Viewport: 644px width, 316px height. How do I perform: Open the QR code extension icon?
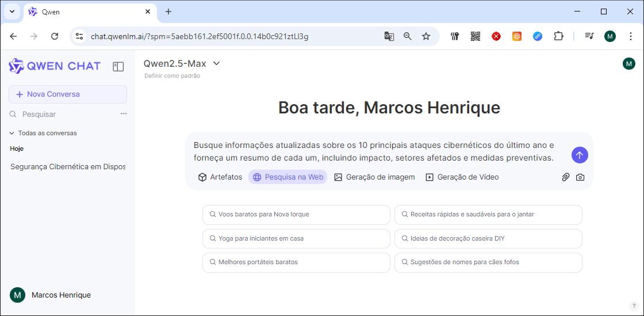click(x=475, y=36)
